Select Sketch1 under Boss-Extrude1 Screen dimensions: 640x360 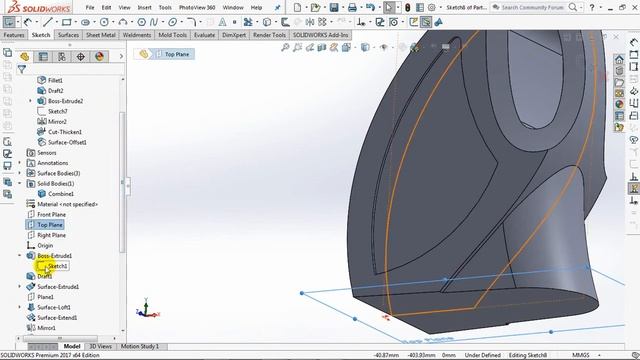[52, 266]
